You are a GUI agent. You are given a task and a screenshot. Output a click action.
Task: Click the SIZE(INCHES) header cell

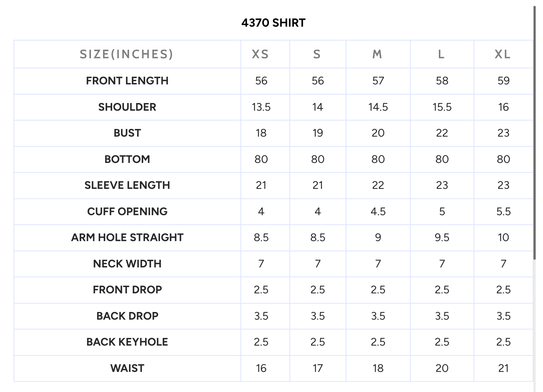coord(127,54)
